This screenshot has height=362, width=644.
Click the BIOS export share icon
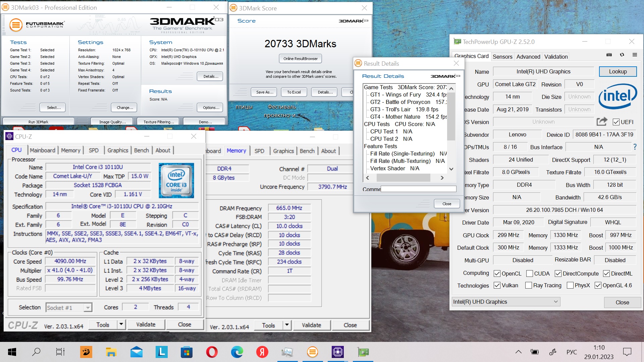click(602, 122)
